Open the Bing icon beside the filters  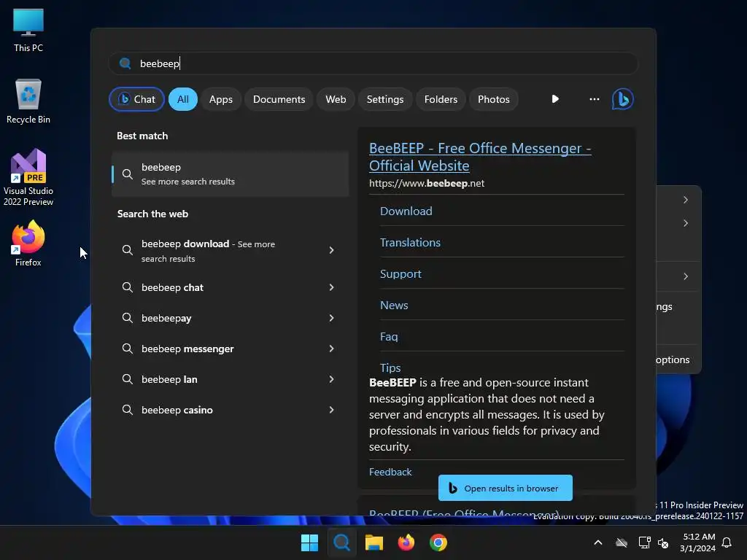coord(623,99)
